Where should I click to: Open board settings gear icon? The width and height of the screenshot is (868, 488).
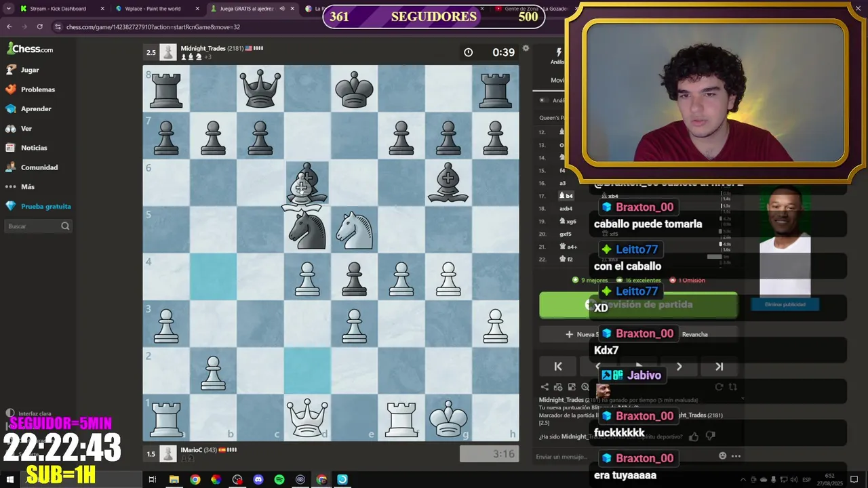pyautogui.click(x=526, y=48)
